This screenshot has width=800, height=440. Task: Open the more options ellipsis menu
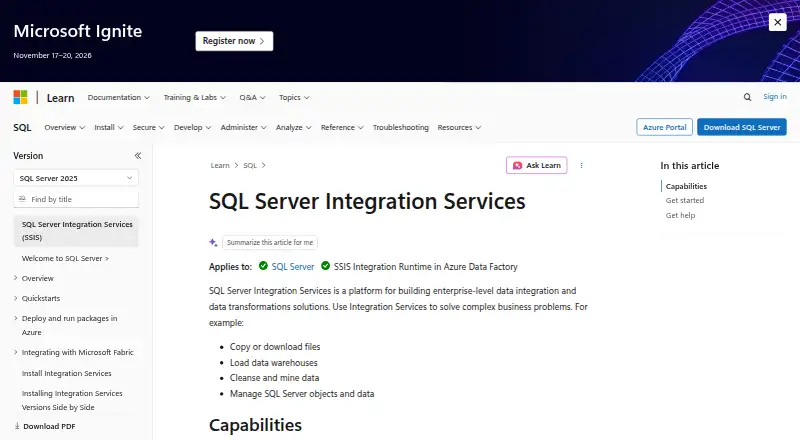tap(581, 165)
